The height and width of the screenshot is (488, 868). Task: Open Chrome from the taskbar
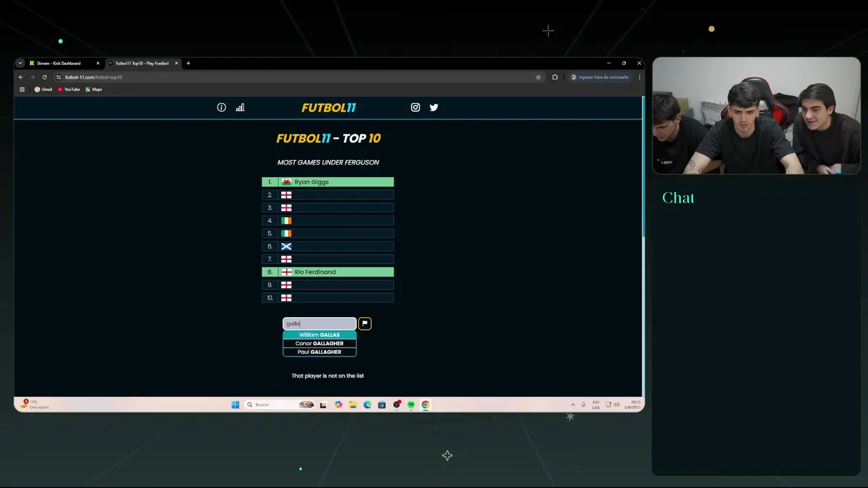(x=425, y=405)
